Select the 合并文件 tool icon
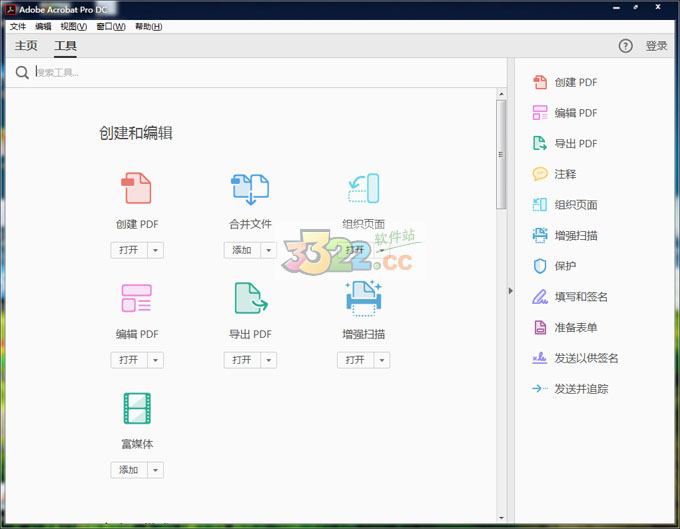Screen dimensions: 680x529 coord(250,189)
